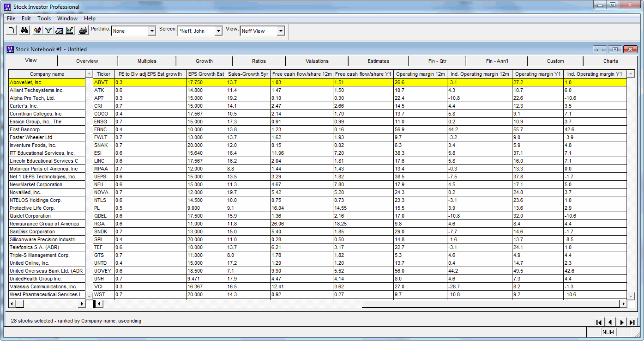
Task: Jump to first record navigation arrow
Action: tap(599, 323)
